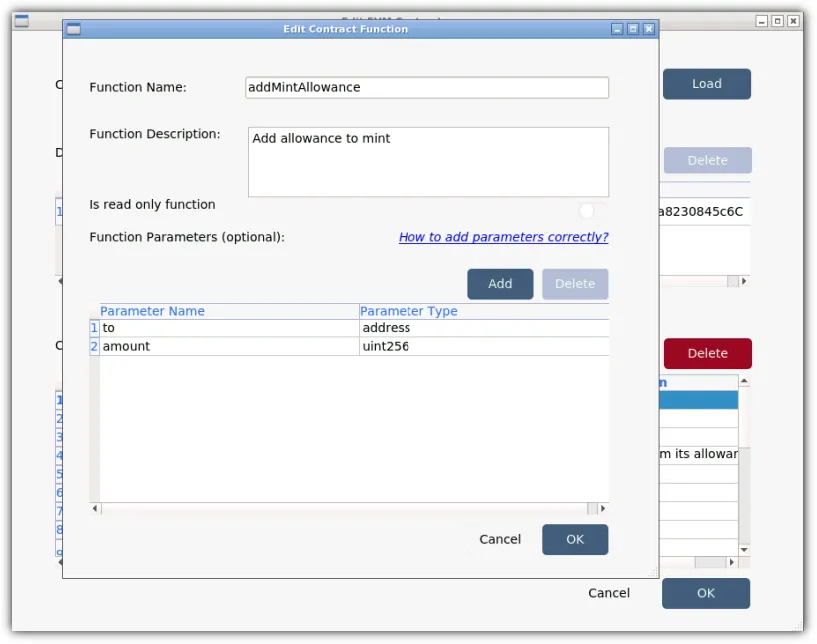Viewport: 817px width, 644px height.
Task: Confirm Edit Contract Function with OK
Action: 575,539
